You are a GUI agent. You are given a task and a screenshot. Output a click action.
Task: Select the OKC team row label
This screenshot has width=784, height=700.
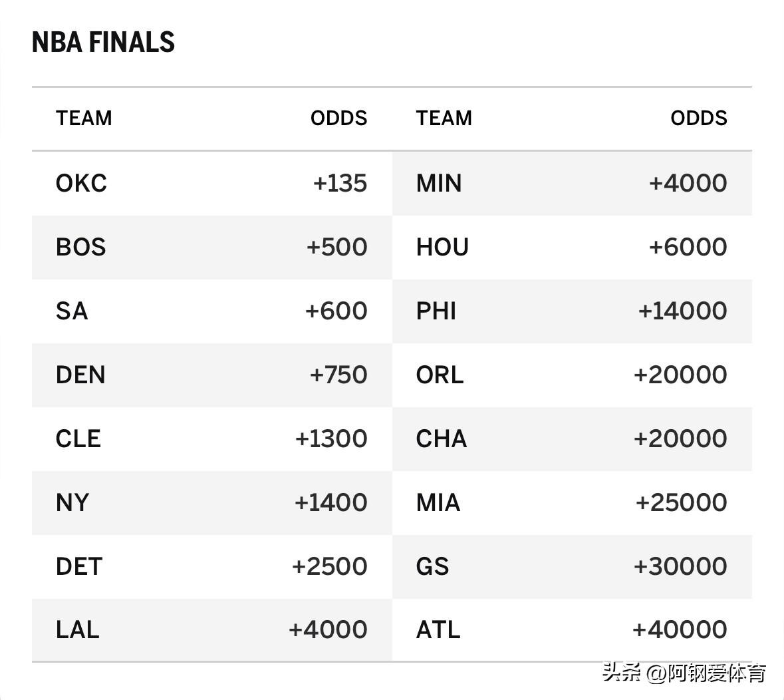81,183
